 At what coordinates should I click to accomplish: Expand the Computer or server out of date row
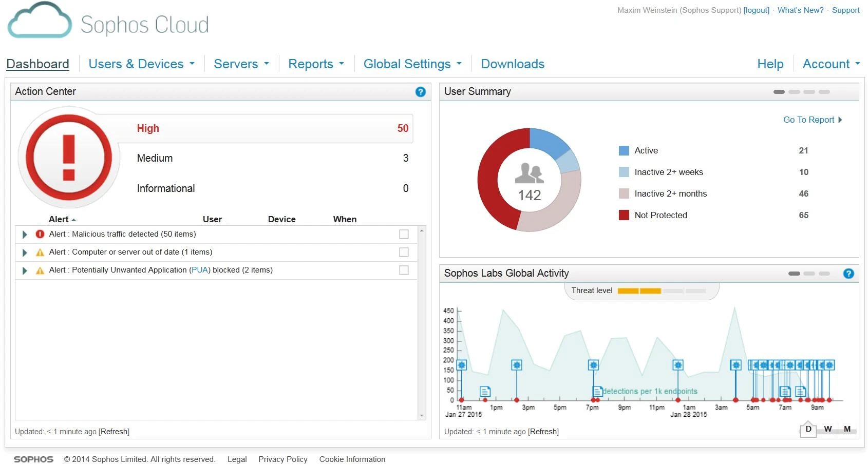pyautogui.click(x=25, y=253)
